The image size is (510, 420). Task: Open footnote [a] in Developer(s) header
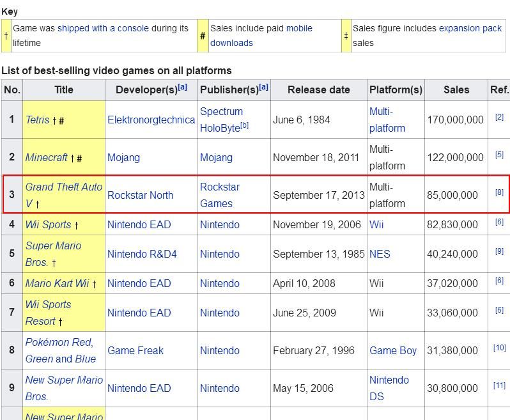(x=183, y=87)
